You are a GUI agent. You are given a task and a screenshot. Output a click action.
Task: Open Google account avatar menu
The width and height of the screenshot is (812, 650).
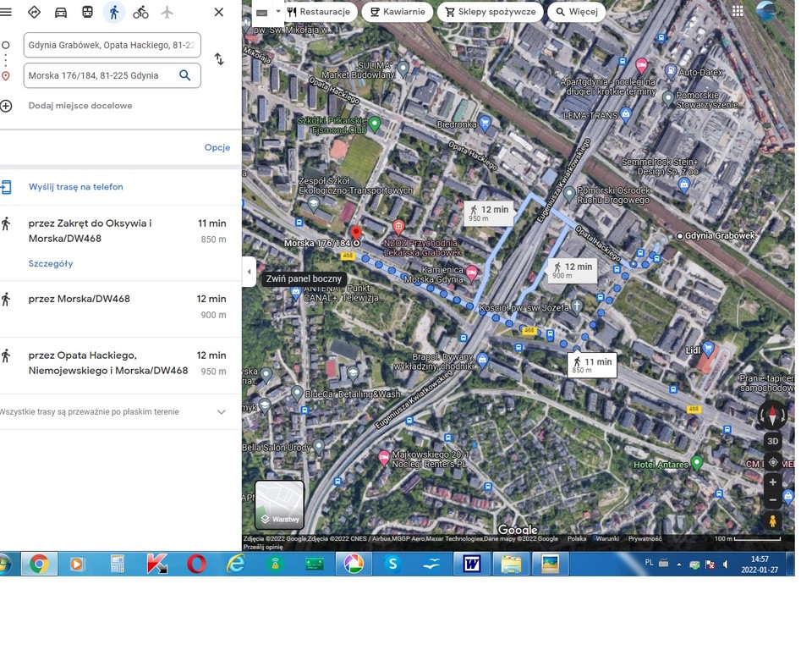767,11
